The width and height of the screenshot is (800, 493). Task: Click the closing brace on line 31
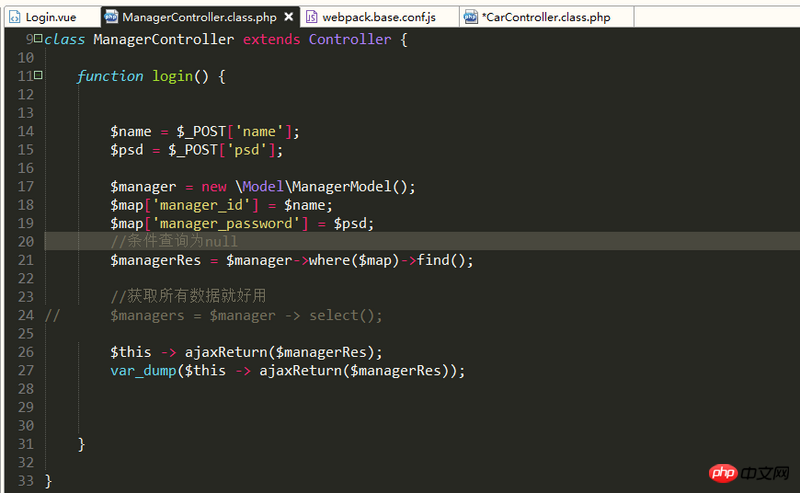point(81,444)
